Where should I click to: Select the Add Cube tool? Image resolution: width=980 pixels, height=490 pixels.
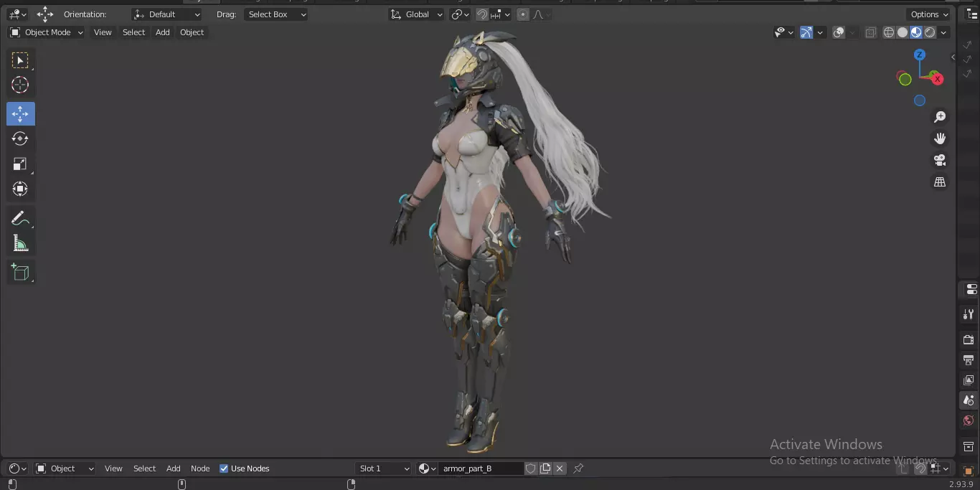tap(20, 273)
